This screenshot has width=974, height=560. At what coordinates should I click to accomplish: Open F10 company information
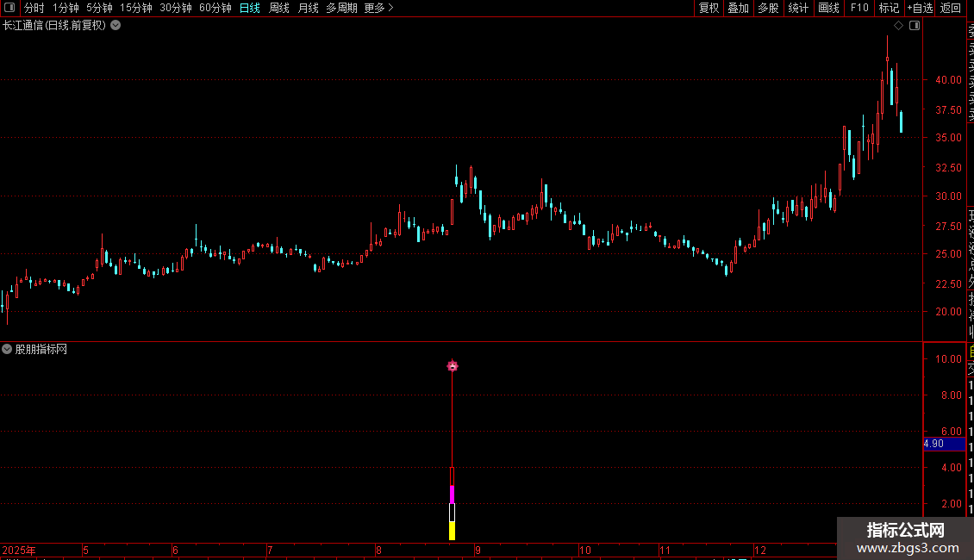tap(859, 8)
